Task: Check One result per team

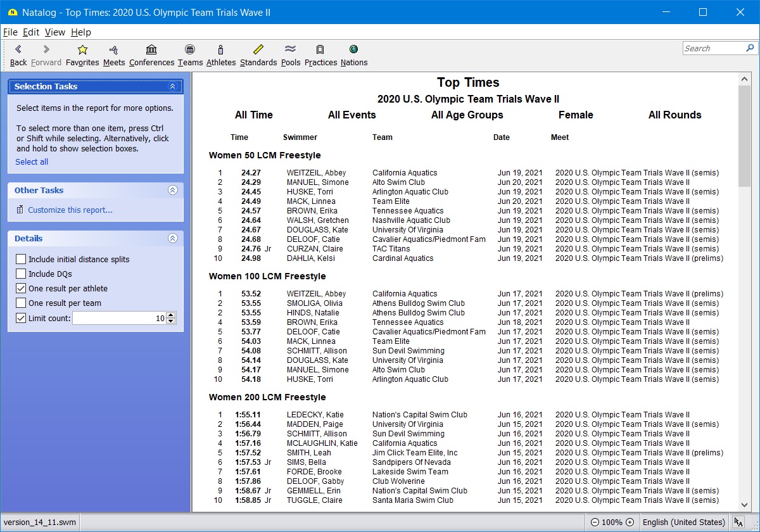Action: [x=22, y=303]
